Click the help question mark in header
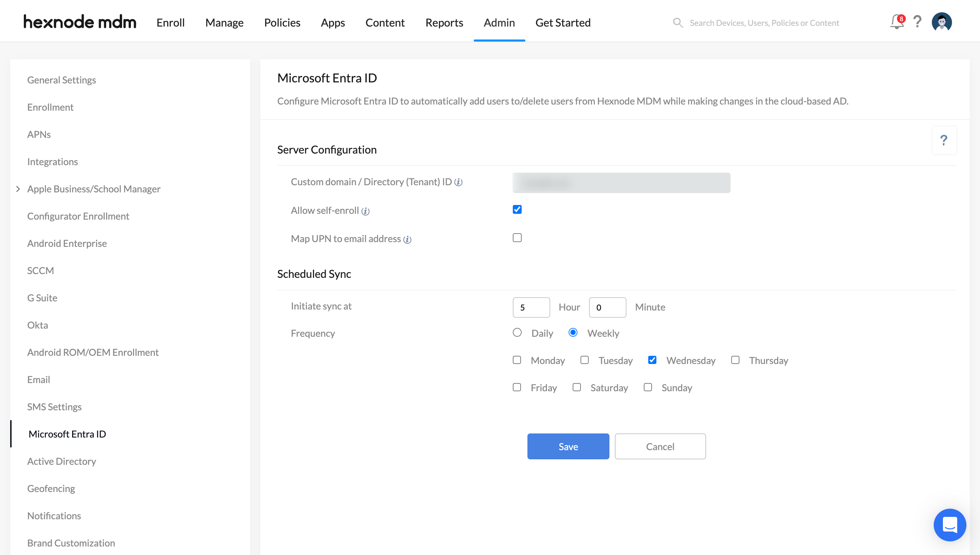980x555 pixels. (x=917, y=22)
